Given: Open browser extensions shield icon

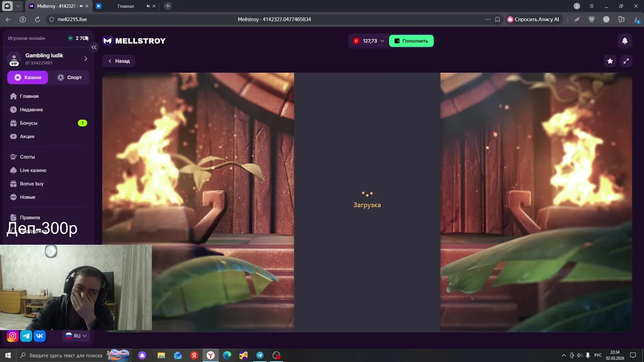Looking at the screenshot, I should point(592,19).
